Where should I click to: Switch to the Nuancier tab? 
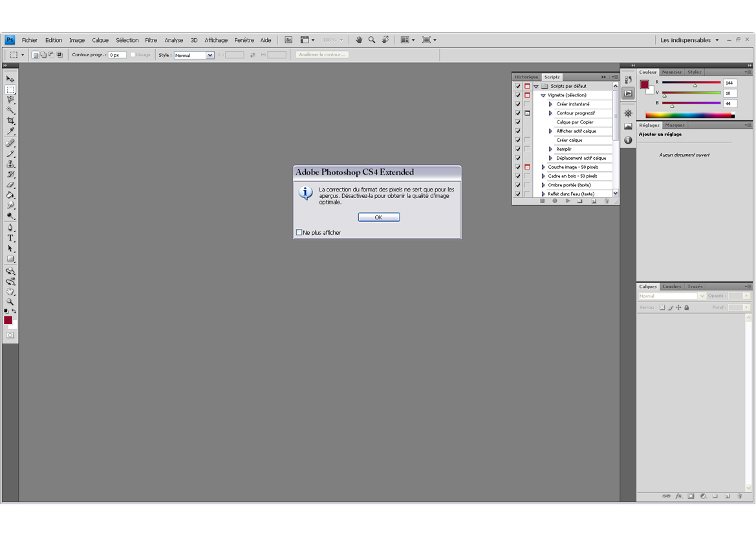point(672,72)
